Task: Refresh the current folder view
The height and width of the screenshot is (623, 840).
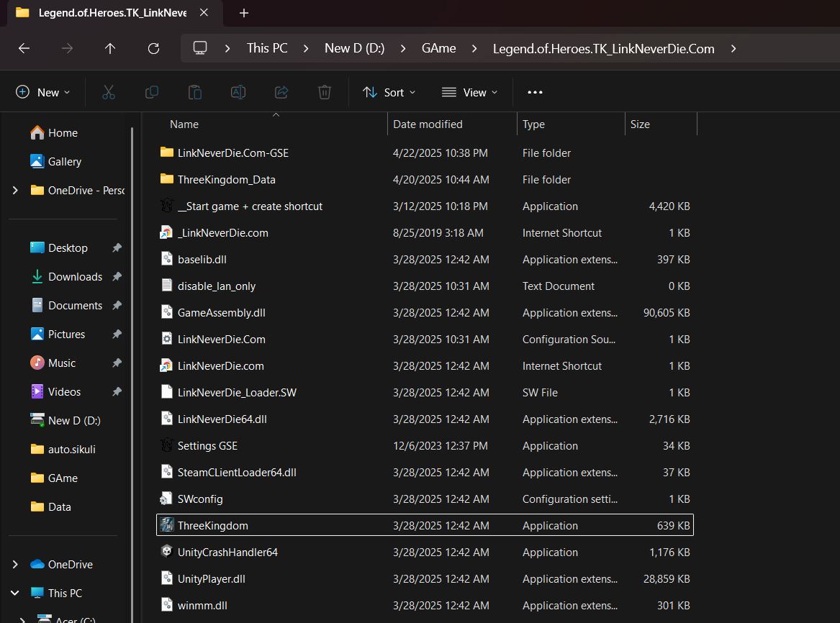Action: [153, 48]
